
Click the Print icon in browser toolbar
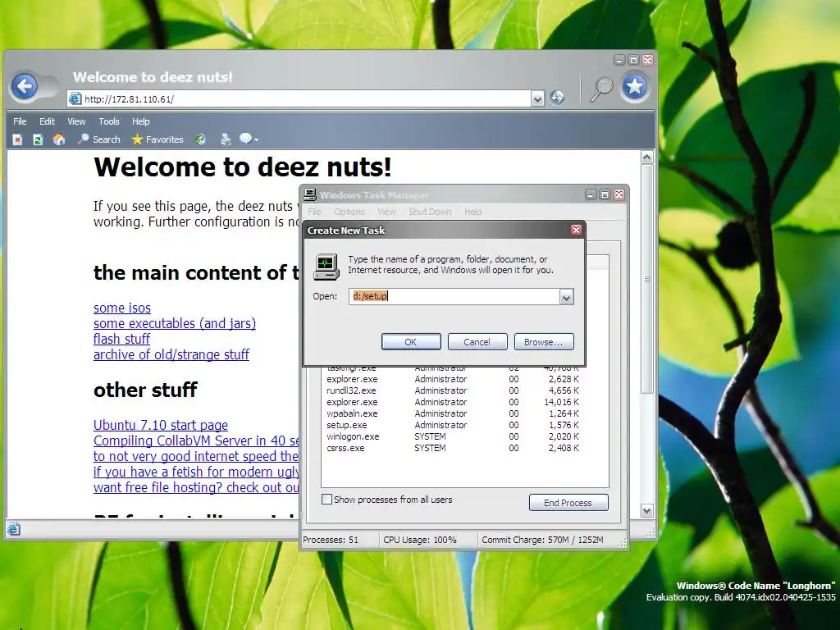226,139
